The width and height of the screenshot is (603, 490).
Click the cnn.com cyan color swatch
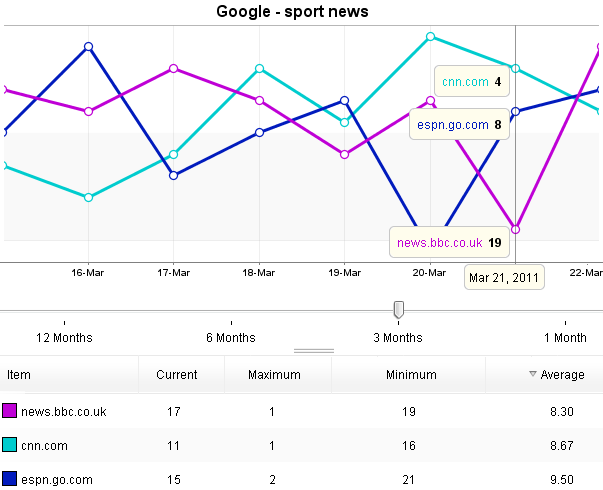(10, 445)
